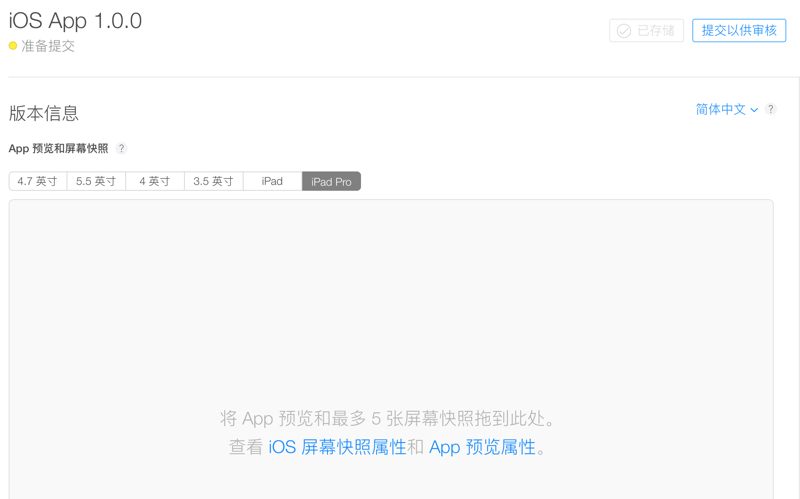Open help icon next to 简体中文
Screen dimensions: 800x499
[x=770, y=109]
